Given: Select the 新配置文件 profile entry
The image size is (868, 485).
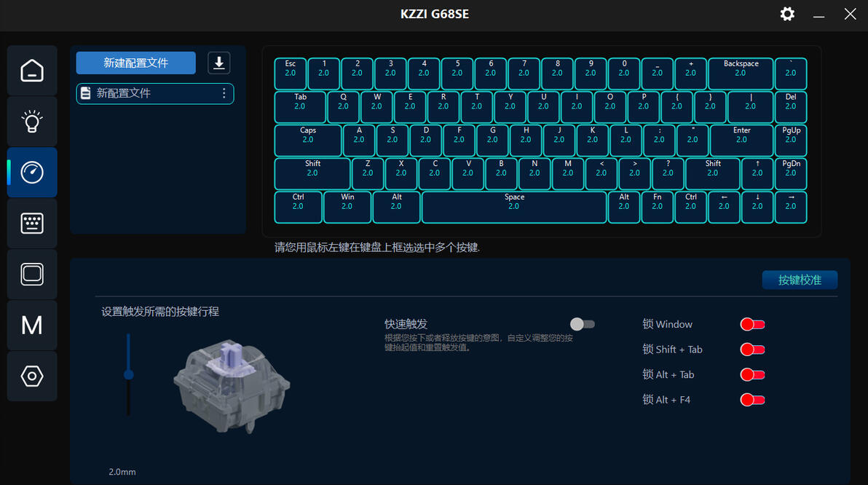Looking at the screenshot, I should (x=155, y=93).
